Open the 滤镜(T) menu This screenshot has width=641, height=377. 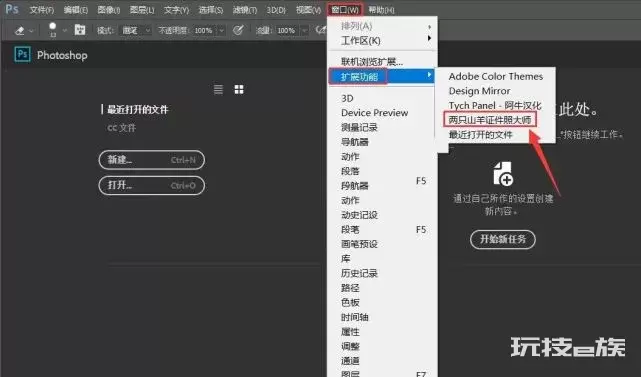tap(244, 9)
